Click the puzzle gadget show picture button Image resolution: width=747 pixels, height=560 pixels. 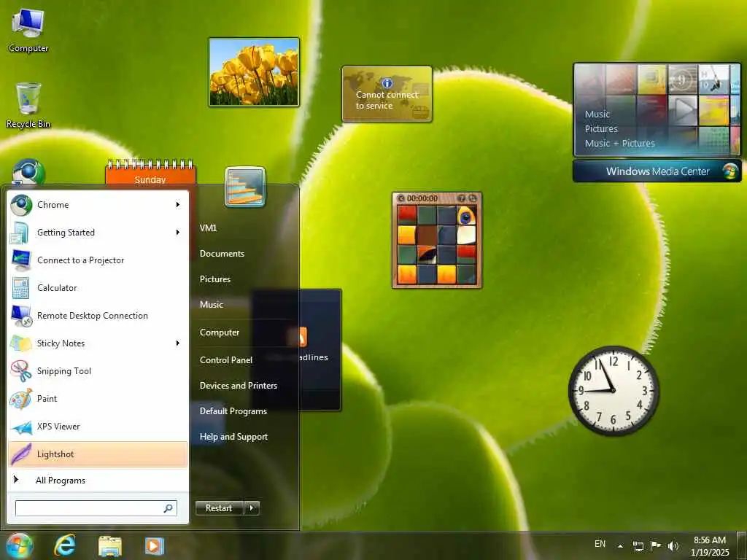click(461, 198)
